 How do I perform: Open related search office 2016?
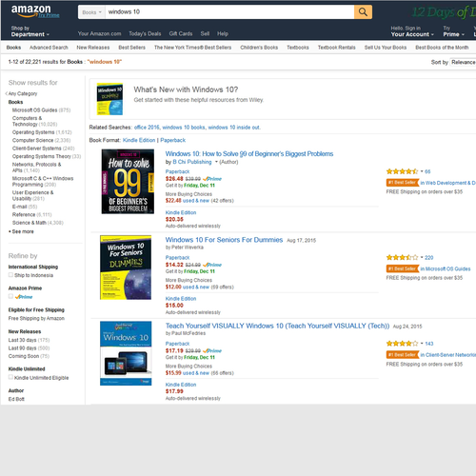coord(147,128)
